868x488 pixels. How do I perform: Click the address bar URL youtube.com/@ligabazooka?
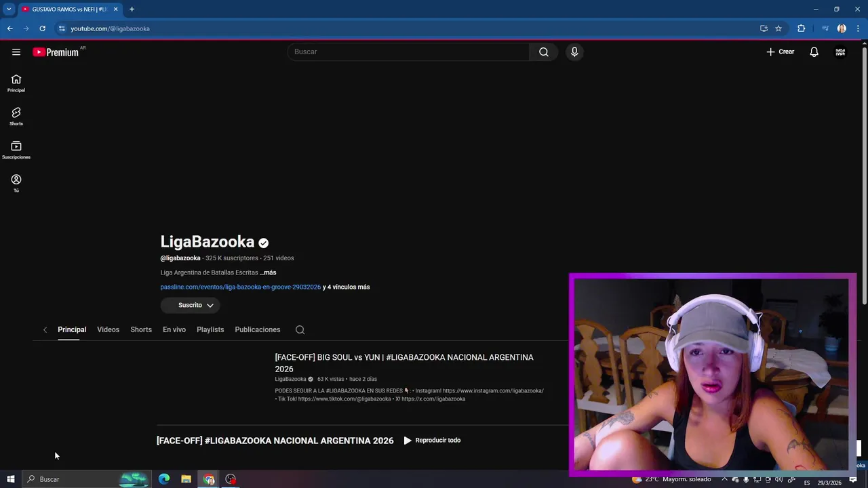pyautogui.click(x=110, y=28)
